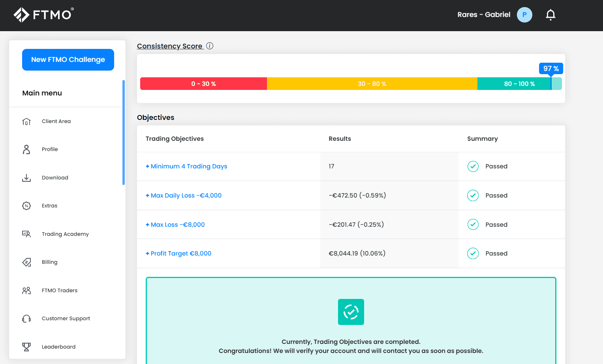Click the Extras percent badge icon
Screen dimensions: 603x364
click(26, 206)
